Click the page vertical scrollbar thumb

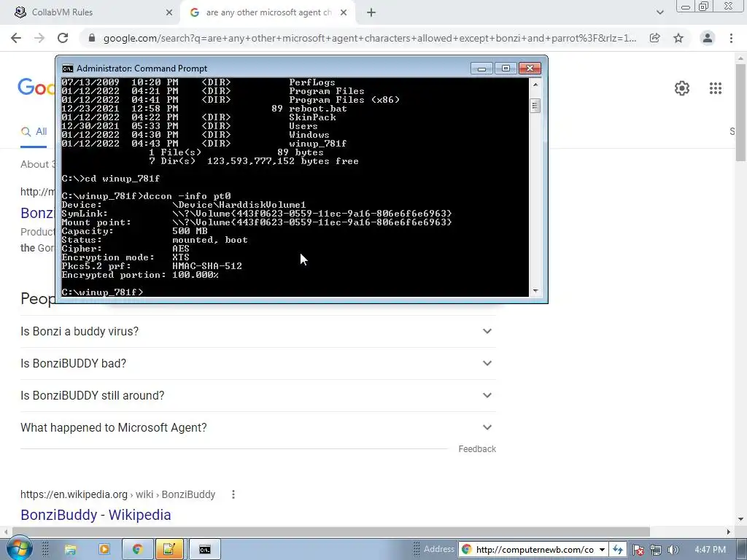click(x=740, y=112)
